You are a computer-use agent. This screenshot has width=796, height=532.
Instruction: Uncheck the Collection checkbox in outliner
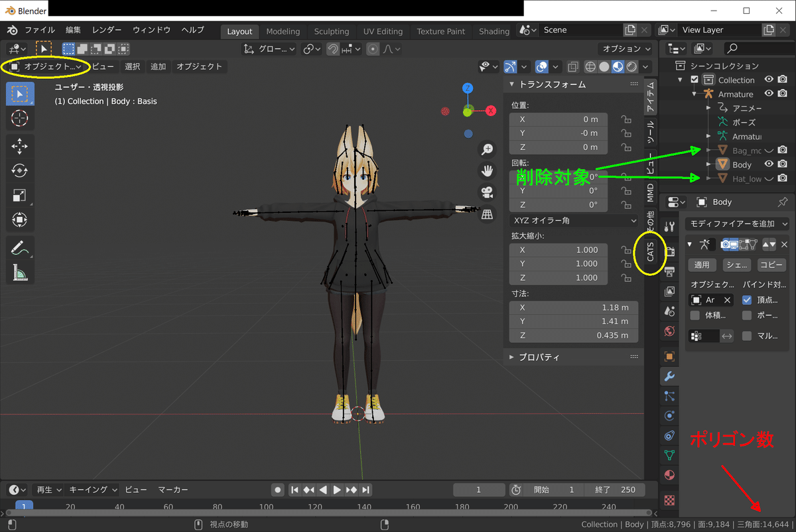coord(695,80)
